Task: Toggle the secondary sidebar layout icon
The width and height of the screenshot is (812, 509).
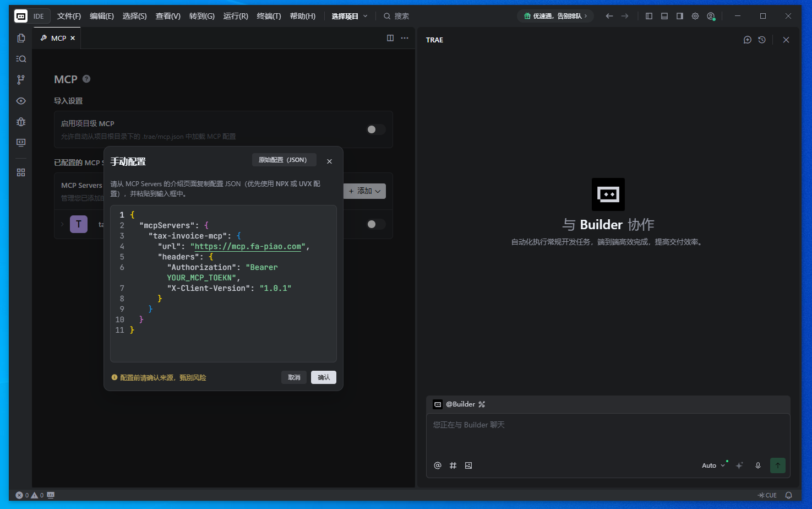Action: (680, 16)
